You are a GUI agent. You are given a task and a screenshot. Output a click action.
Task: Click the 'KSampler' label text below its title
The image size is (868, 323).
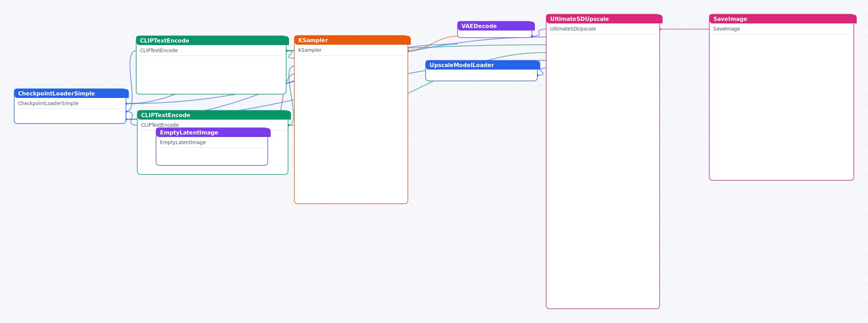point(310,50)
